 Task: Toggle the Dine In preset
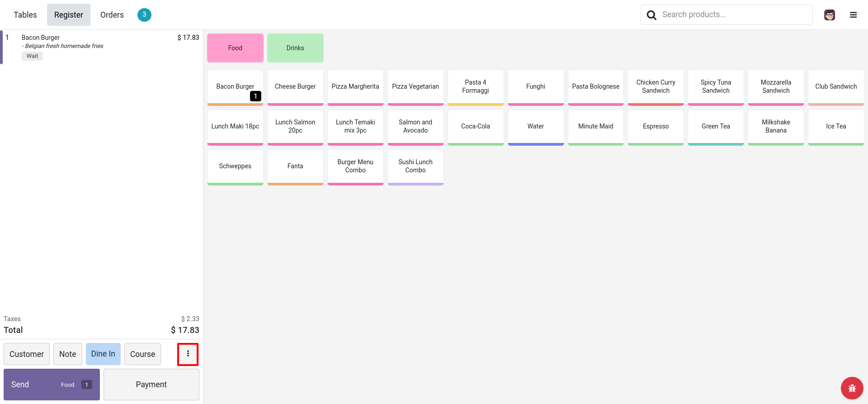(103, 354)
